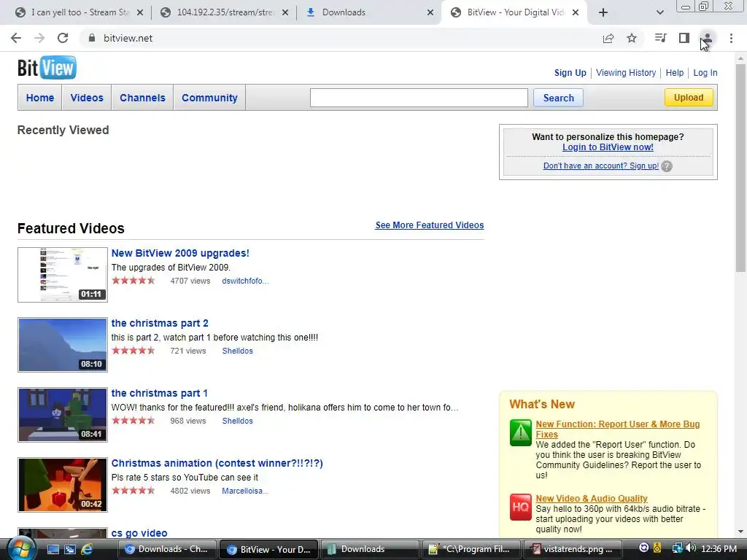
Task: Open See More Featured Videos
Action: point(429,225)
